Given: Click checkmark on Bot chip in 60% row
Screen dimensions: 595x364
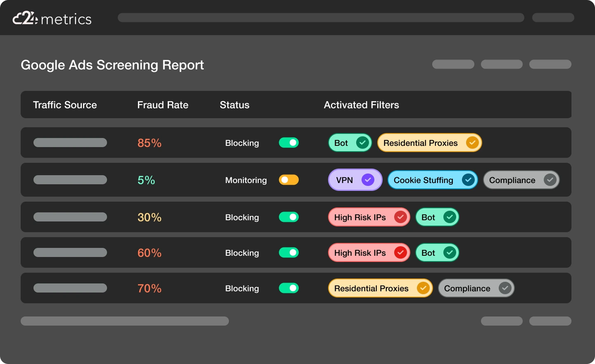Looking at the screenshot, I should [x=450, y=252].
